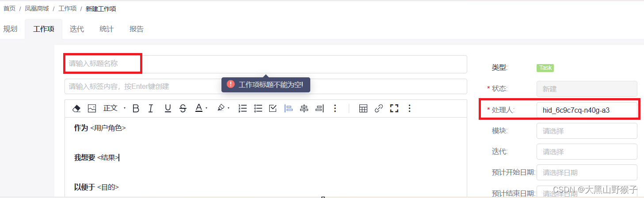This screenshot has width=644, height=198.
Task: Open the 迭代 select dropdown field
Action: click(x=587, y=152)
